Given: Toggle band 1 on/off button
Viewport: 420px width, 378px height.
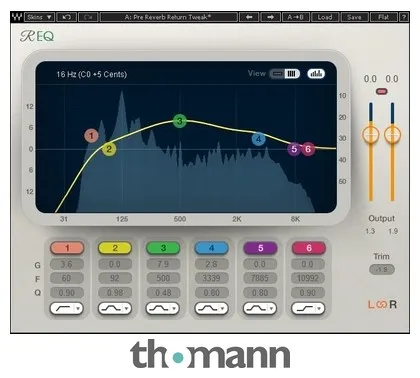Looking at the screenshot, I should point(67,248).
